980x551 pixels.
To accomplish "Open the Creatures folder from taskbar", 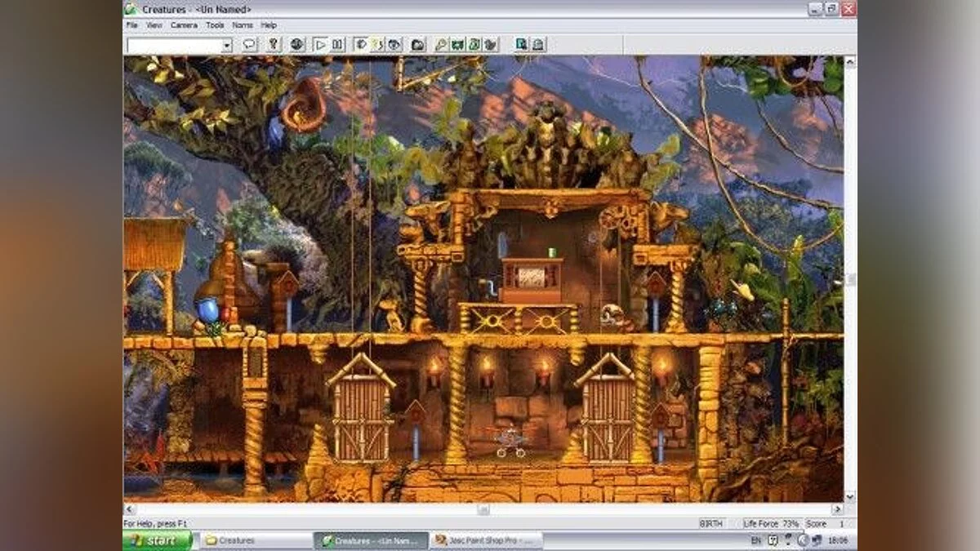I will click(255, 540).
